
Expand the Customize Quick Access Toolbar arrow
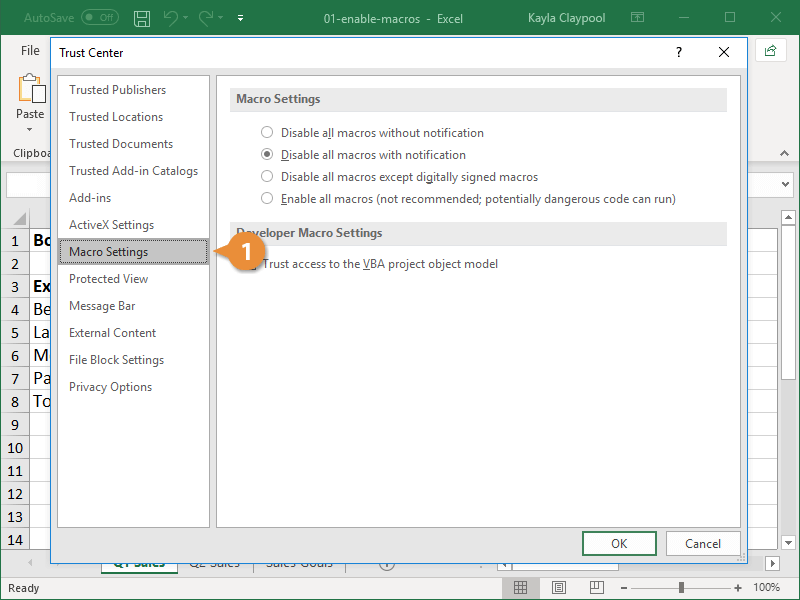click(x=239, y=17)
